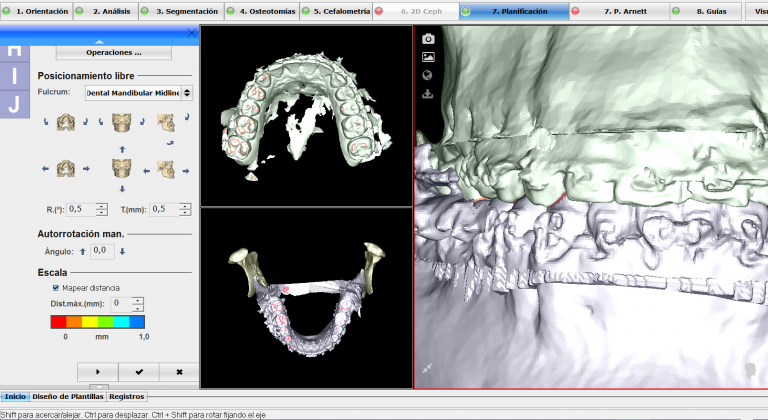This screenshot has height=420, width=768.
Task: Translate forward arrow right of lateral skull
Action: [x=186, y=171]
